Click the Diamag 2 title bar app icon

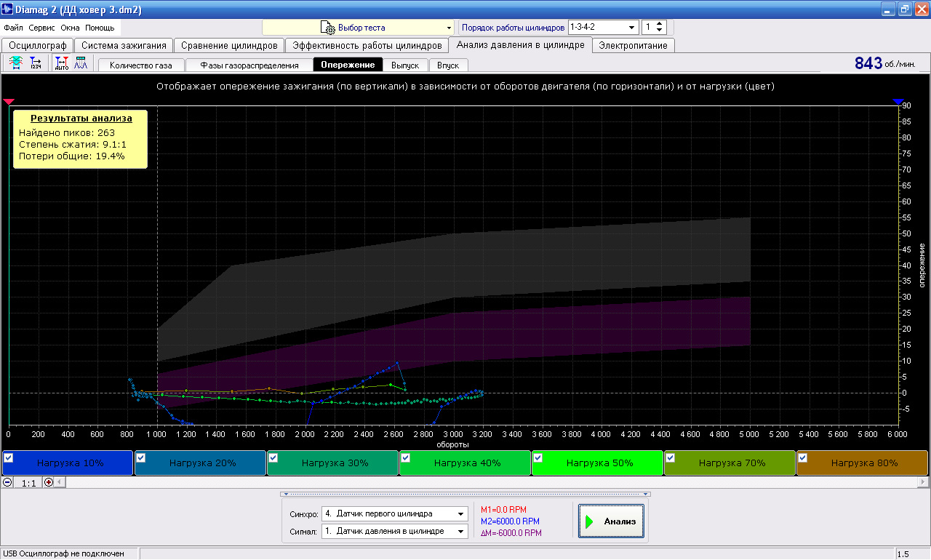pyautogui.click(x=8, y=9)
